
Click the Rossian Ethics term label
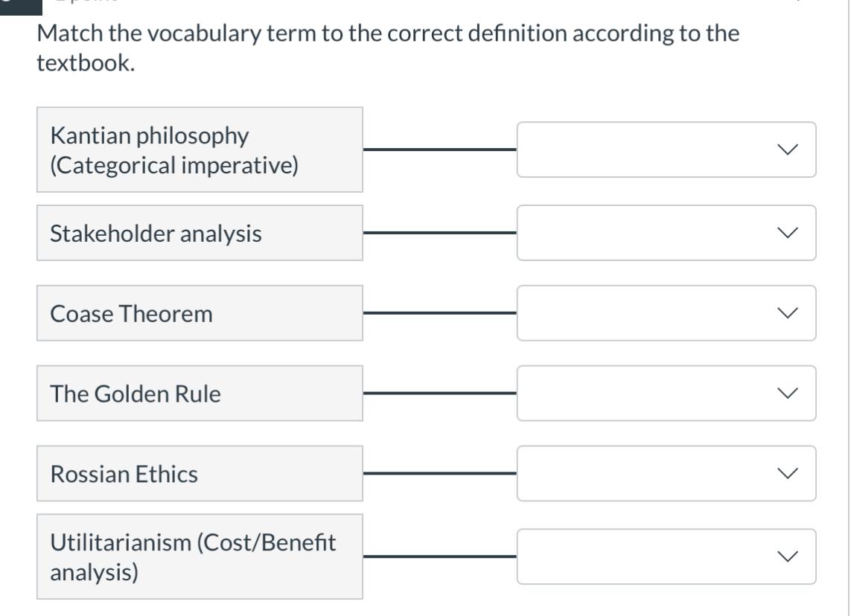pos(124,474)
